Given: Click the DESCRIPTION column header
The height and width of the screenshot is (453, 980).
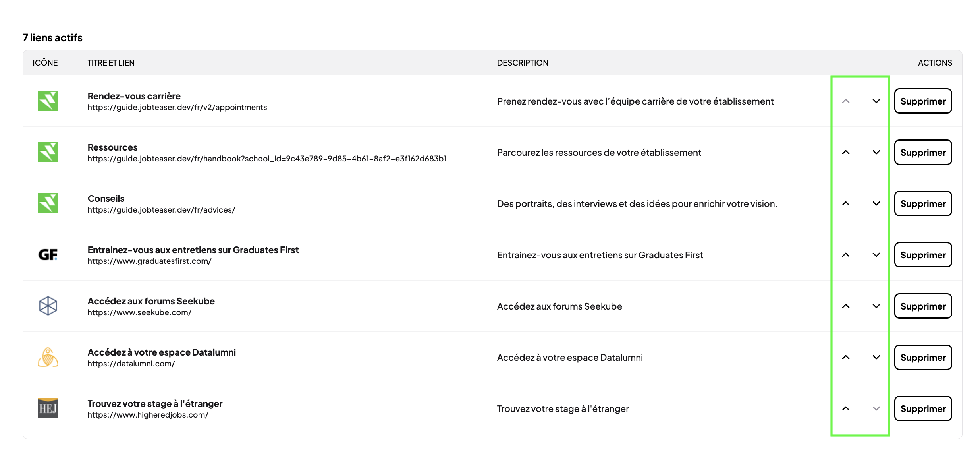Looking at the screenshot, I should coord(523,62).
